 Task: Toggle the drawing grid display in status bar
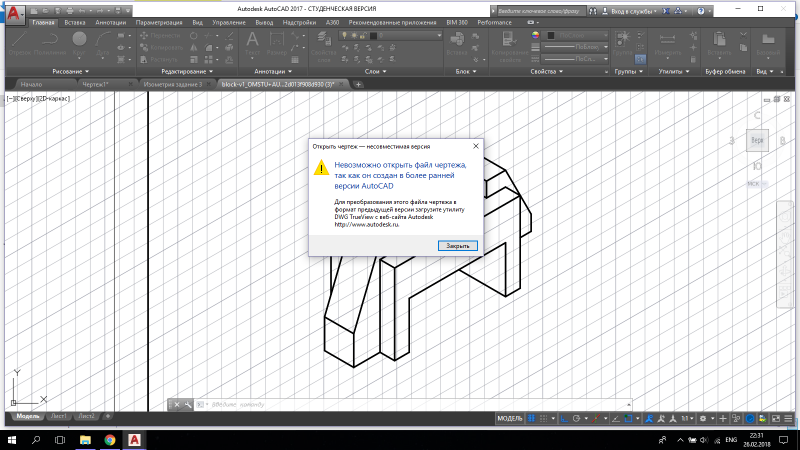[x=531, y=418]
